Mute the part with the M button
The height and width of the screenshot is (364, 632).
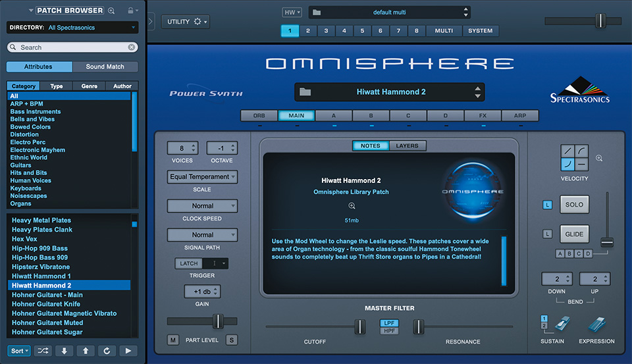point(173,340)
